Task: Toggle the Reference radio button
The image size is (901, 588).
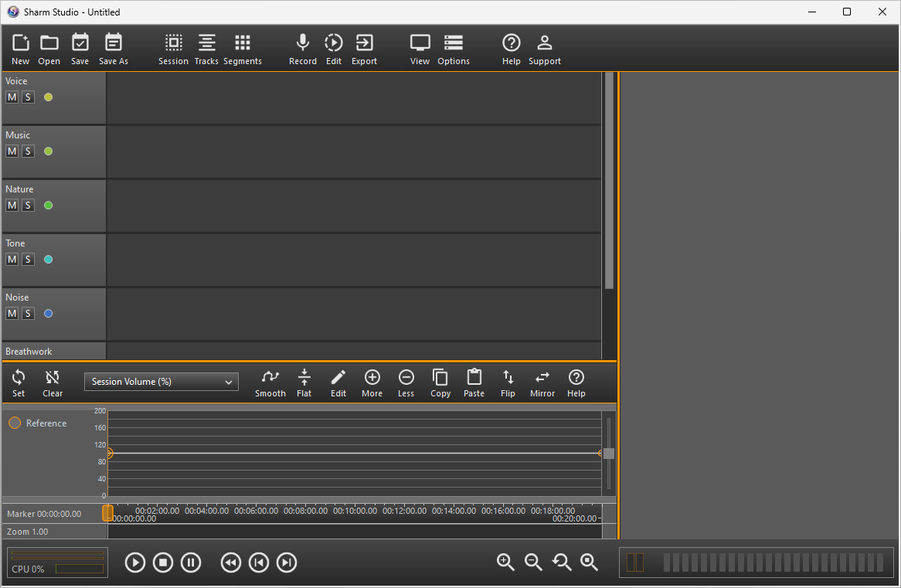Action: coord(15,423)
